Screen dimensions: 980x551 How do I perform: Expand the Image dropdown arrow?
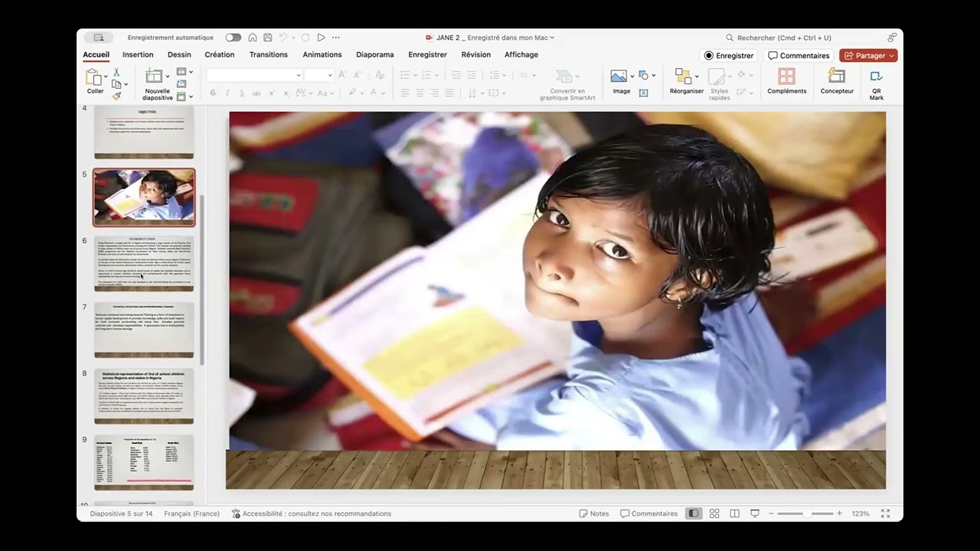[632, 76]
